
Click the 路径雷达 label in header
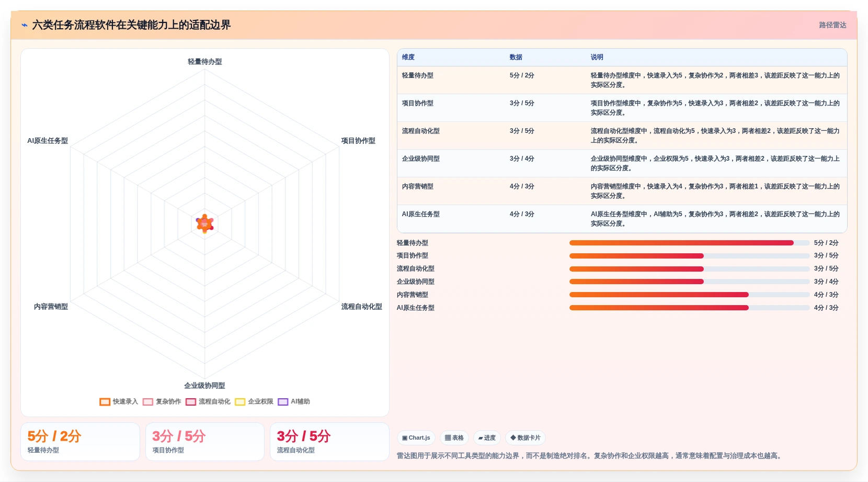(832, 25)
